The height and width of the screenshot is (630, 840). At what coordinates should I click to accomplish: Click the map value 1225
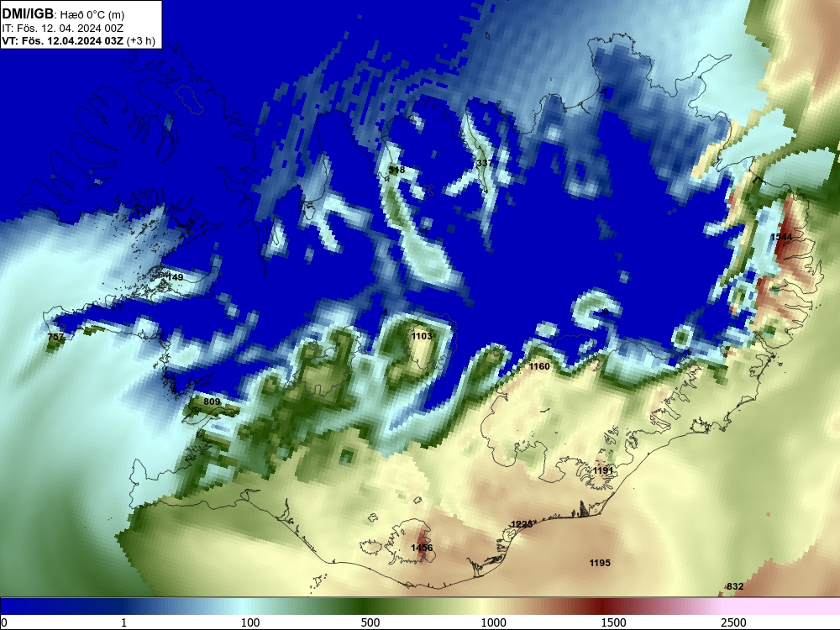tap(522, 524)
